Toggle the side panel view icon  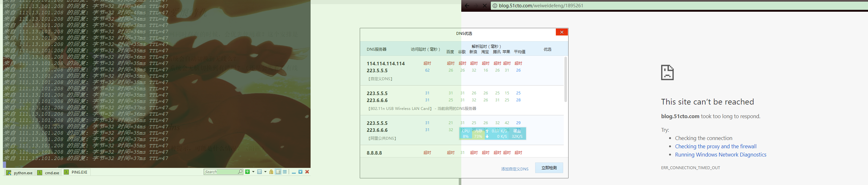point(278,172)
